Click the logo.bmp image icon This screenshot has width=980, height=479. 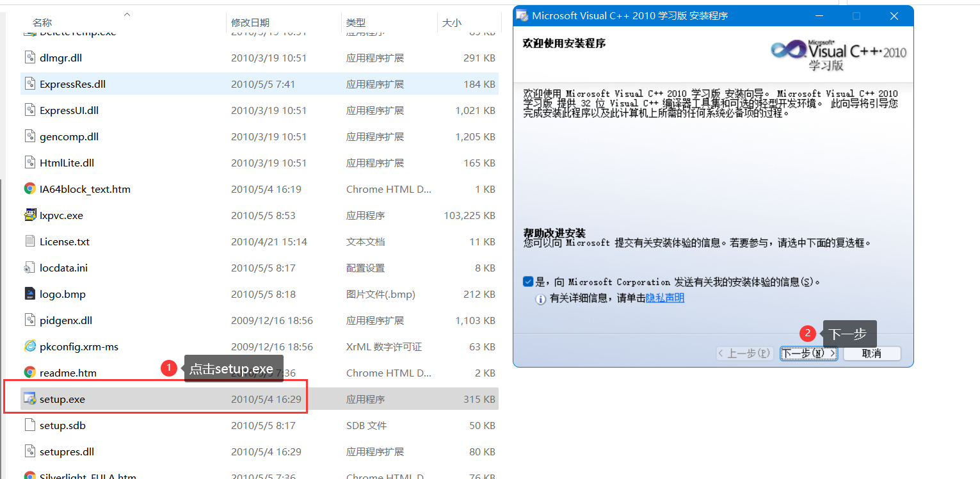coord(29,294)
